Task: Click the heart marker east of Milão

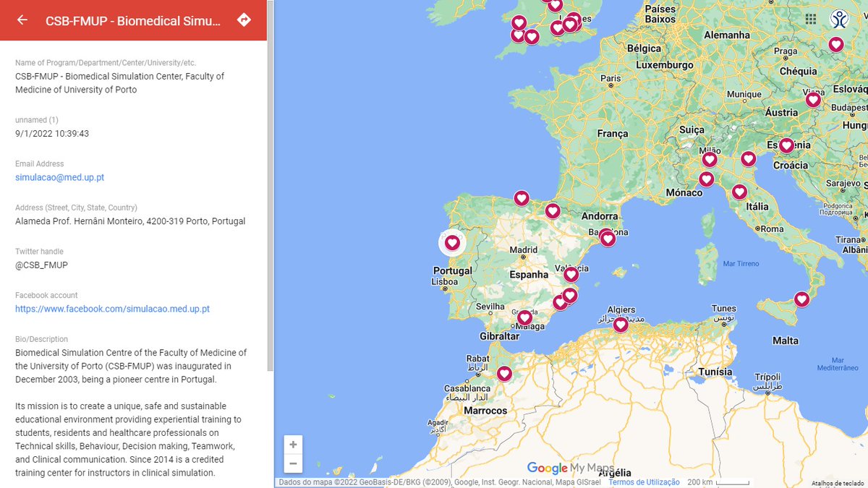Action: 748,158
